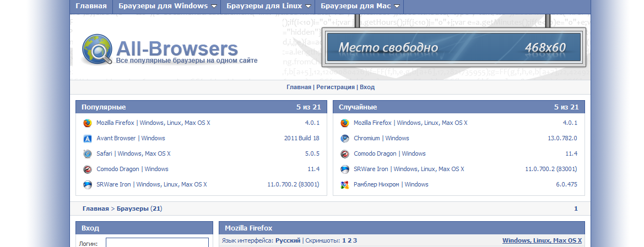Click Comodo Dragon icon in Случайные list

345,154
